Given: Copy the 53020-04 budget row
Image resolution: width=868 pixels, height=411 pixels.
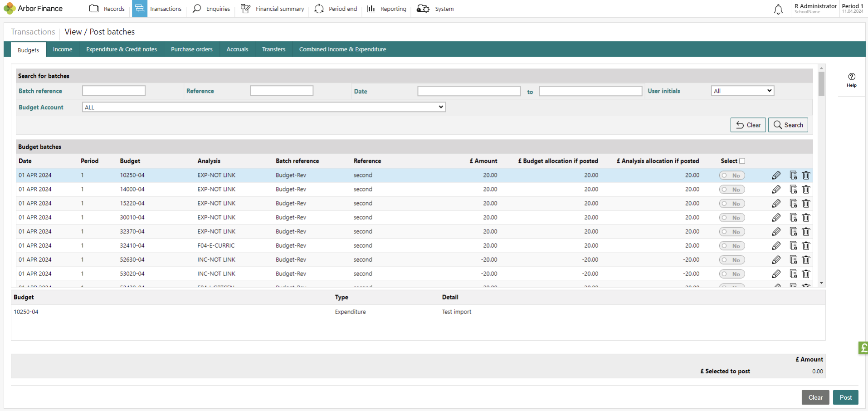Looking at the screenshot, I should pos(793,274).
